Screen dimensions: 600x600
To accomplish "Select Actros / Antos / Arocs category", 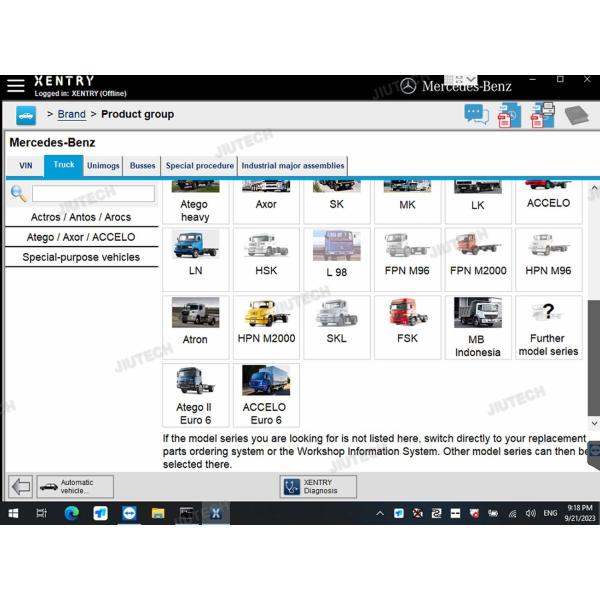I will tap(81, 217).
